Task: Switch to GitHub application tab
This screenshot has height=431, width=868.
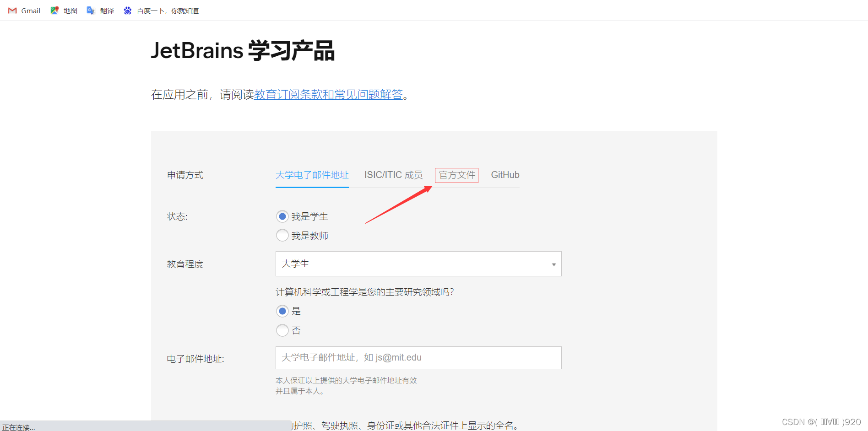Action: point(505,175)
